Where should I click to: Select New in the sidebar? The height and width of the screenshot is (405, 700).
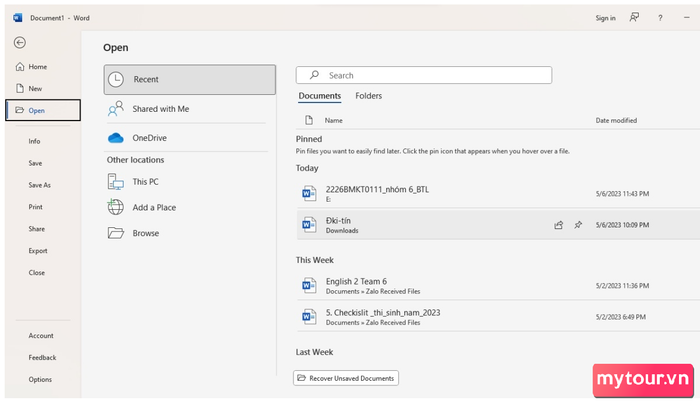click(x=35, y=88)
